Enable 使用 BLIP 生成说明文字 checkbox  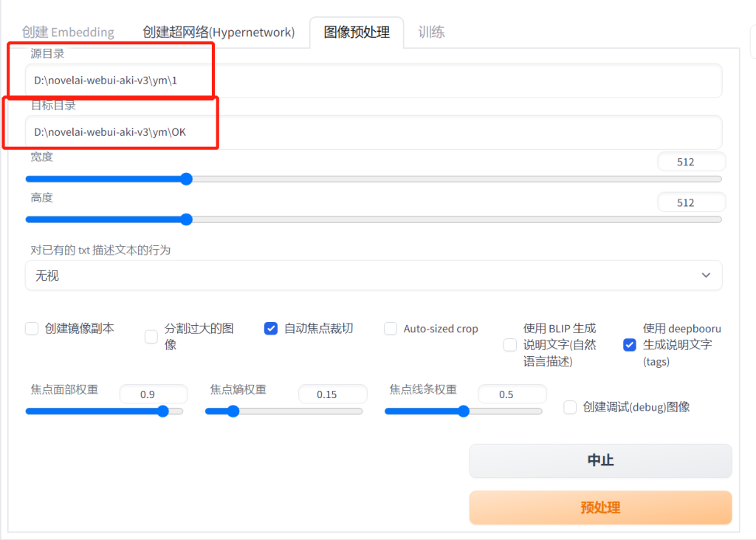(x=510, y=345)
